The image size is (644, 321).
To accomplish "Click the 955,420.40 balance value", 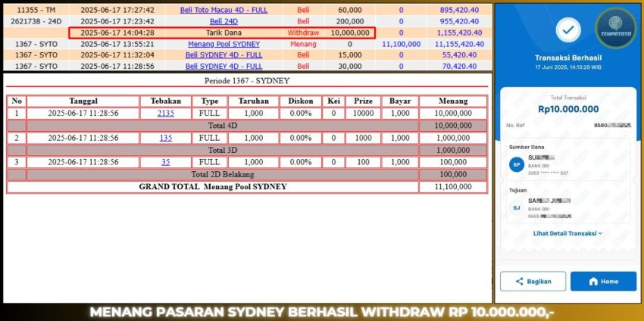I will pyautogui.click(x=459, y=21).
